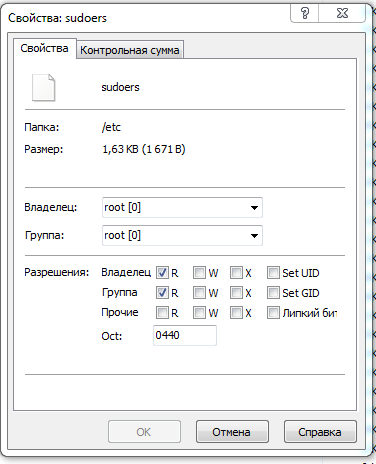This screenshot has height=464, width=376.
Task: Open the Владелец owner dropdown
Action: tap(182, 207)
